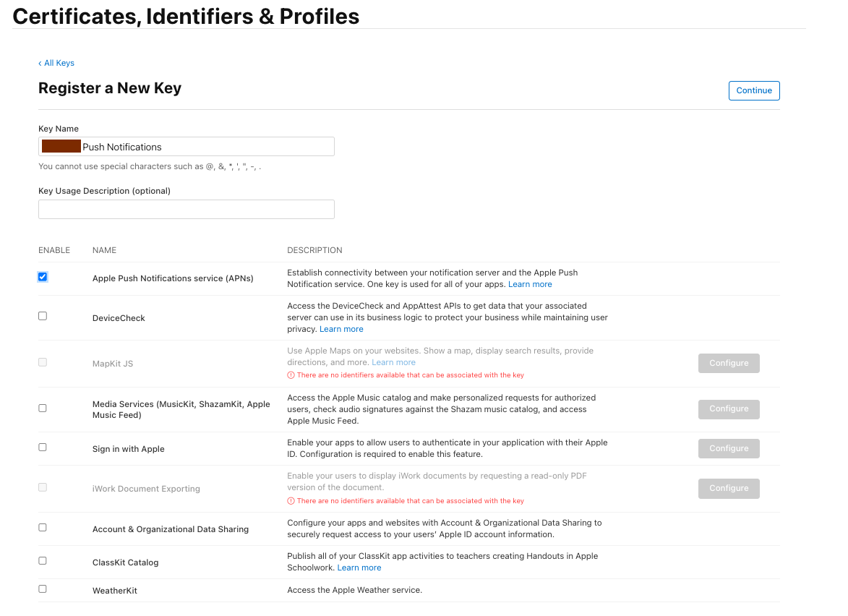
Task: Click Configure for Sign in with Apple
Action: point(728,448)
